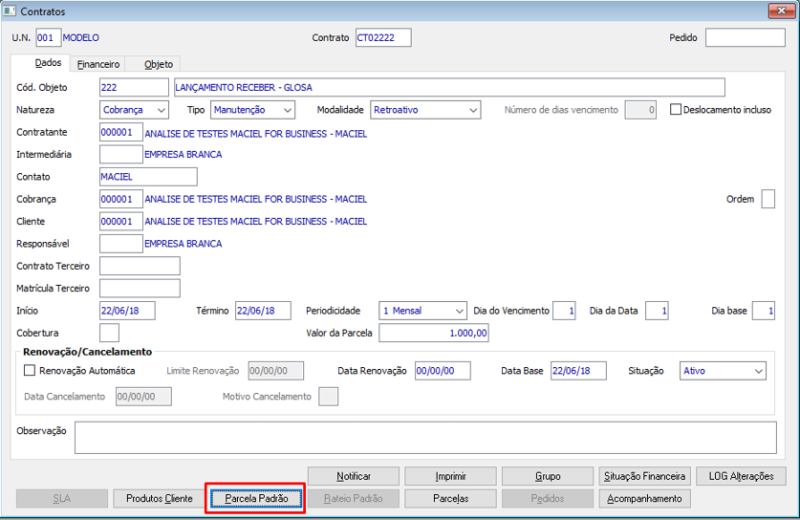Click the Imprimir button
The width and height of the screenshot is (800, 520).
click(451, 476)
